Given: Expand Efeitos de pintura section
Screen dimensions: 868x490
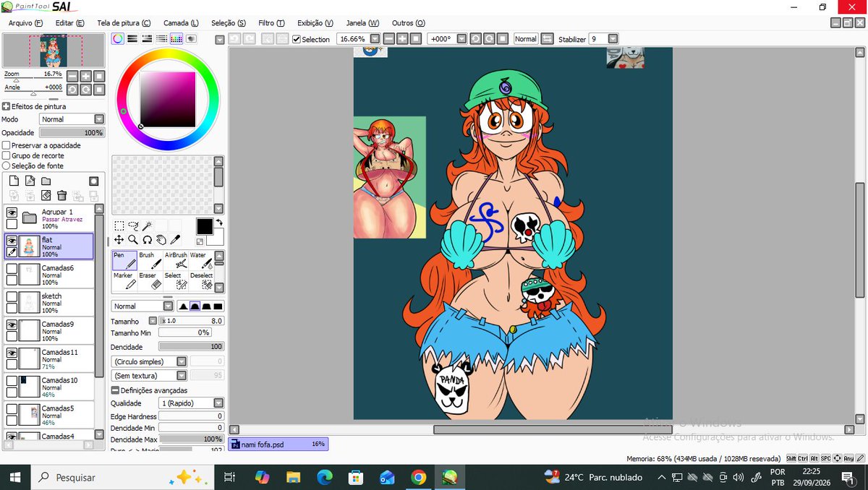Looking at the screenshot, I should click(7, 106).
